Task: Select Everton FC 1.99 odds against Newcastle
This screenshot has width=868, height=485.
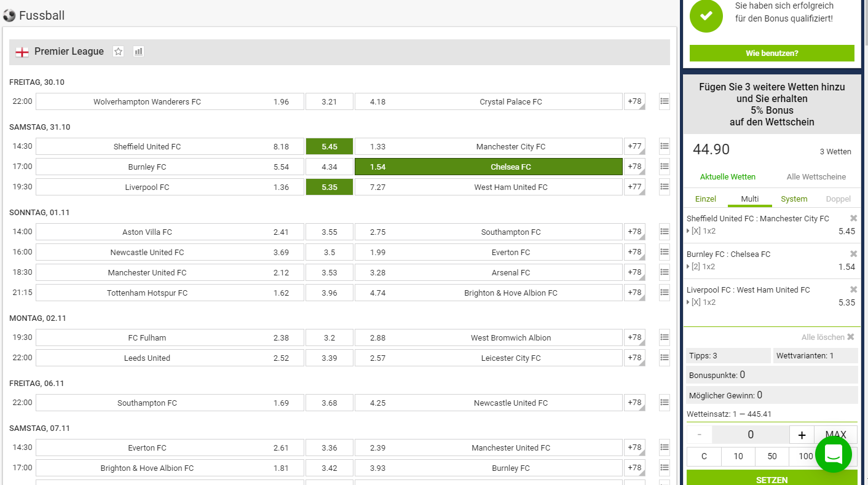Action: coord(489,252)
